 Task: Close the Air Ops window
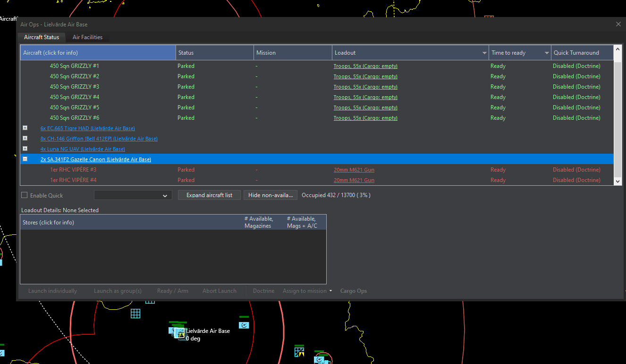pos(618,24)
